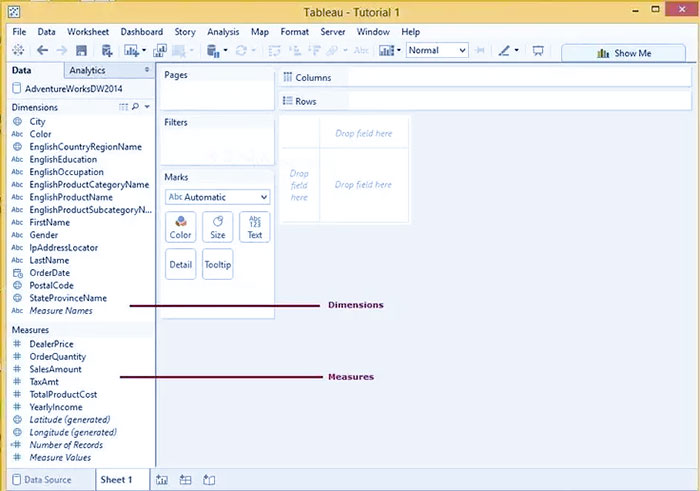Clear the sheet using the toolbar icon
700x491 pixels.
tap(179, 51)
